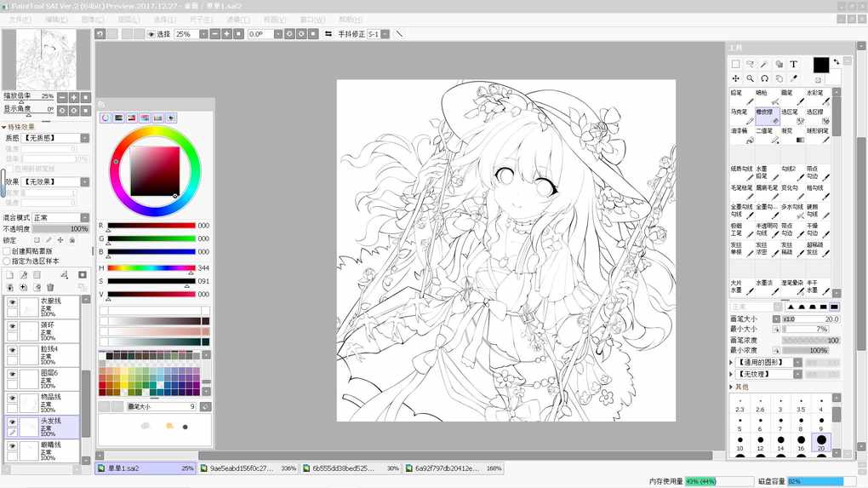Choose the 马克笔 marker brush
Screen dimensions: 868x488
click(742, 116)
